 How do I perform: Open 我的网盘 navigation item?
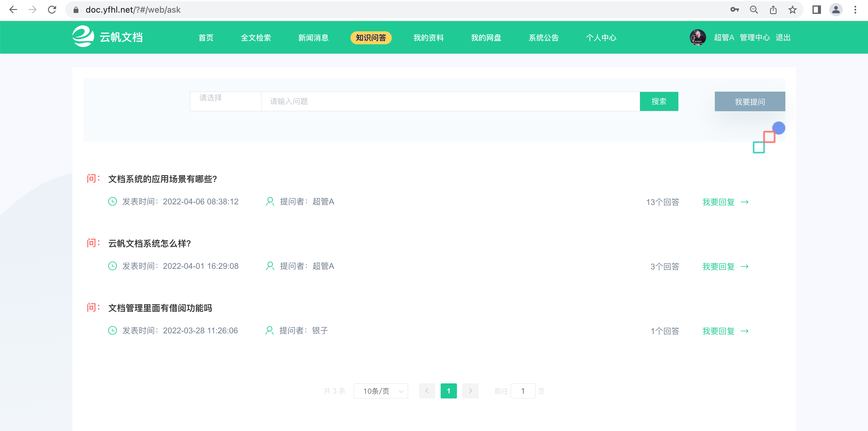(486, 37)
